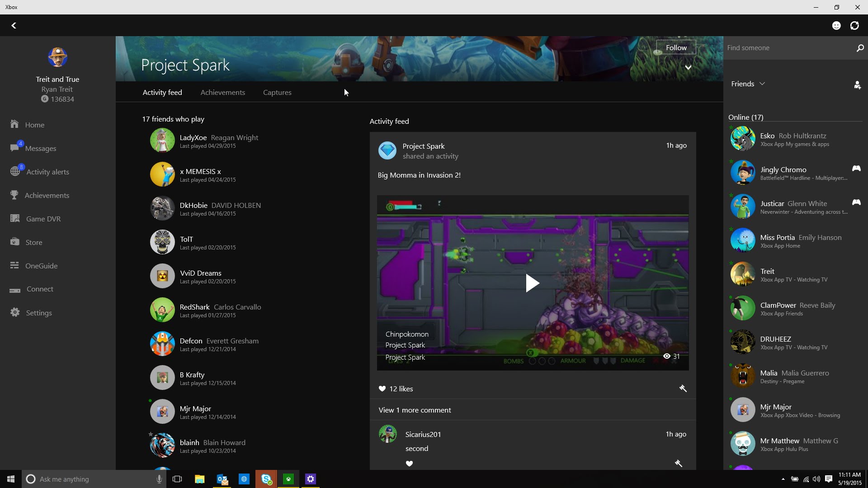Open Settings in the sidebar
Screen dimensions: 868x488
coord(31,313)
